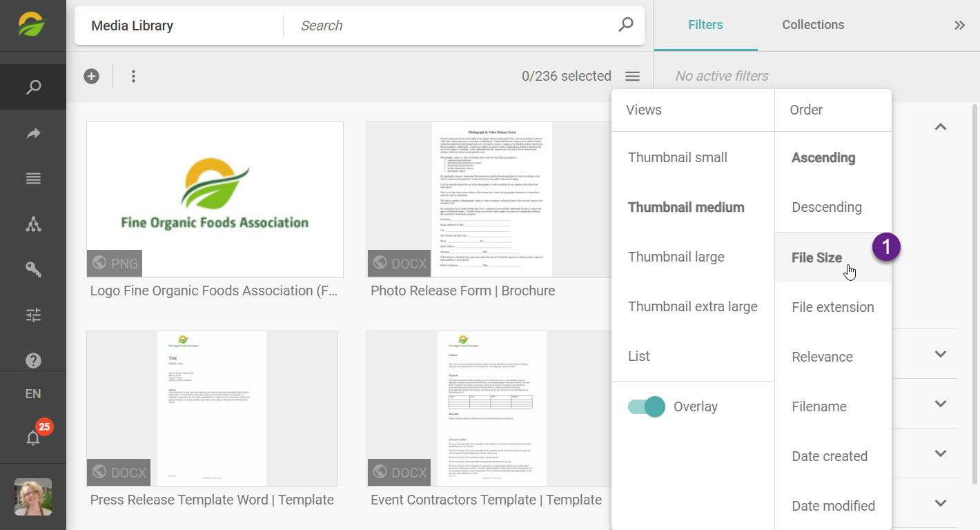Open the three-dot more options menu
The height and width of the screenshot is (530, 980).
tap(133, 76)
